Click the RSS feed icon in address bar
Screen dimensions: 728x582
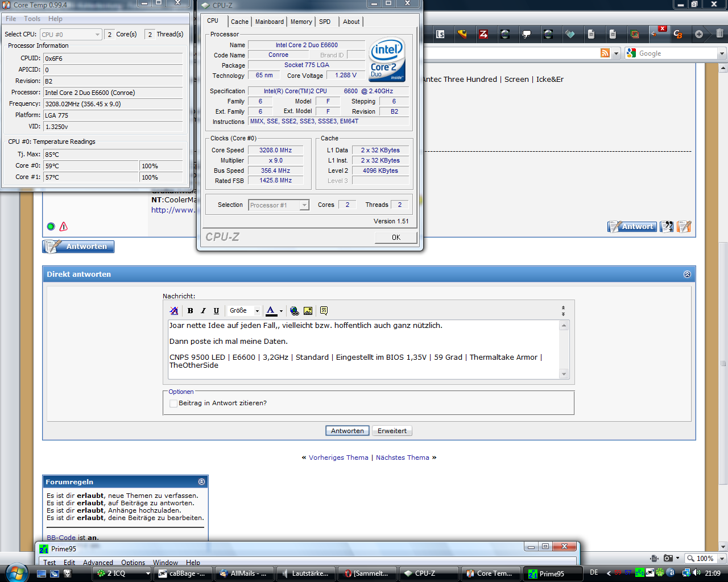pos(605,53)
